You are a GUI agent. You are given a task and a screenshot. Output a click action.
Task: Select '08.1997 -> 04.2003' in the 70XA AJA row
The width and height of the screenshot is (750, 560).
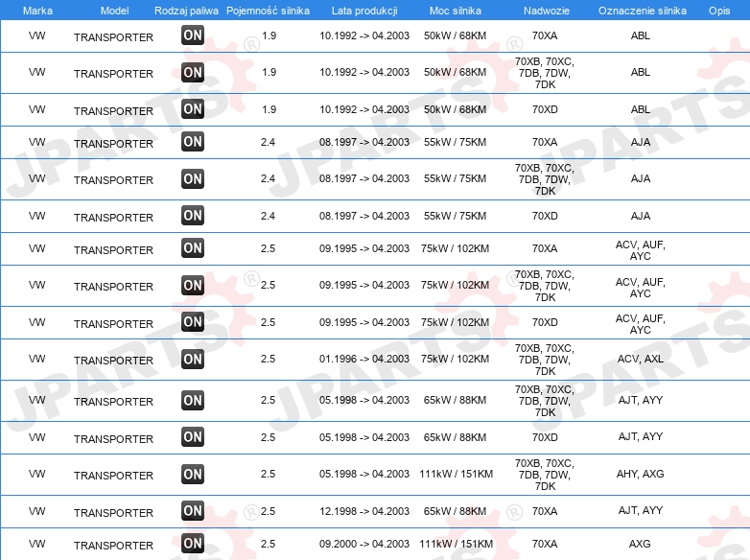[364, 142]
